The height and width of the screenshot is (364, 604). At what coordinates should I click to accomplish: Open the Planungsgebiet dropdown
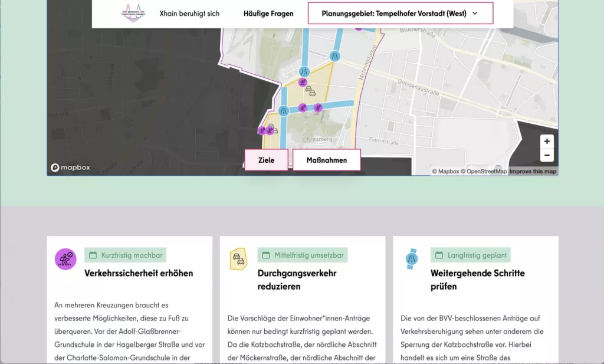point(400,13)
